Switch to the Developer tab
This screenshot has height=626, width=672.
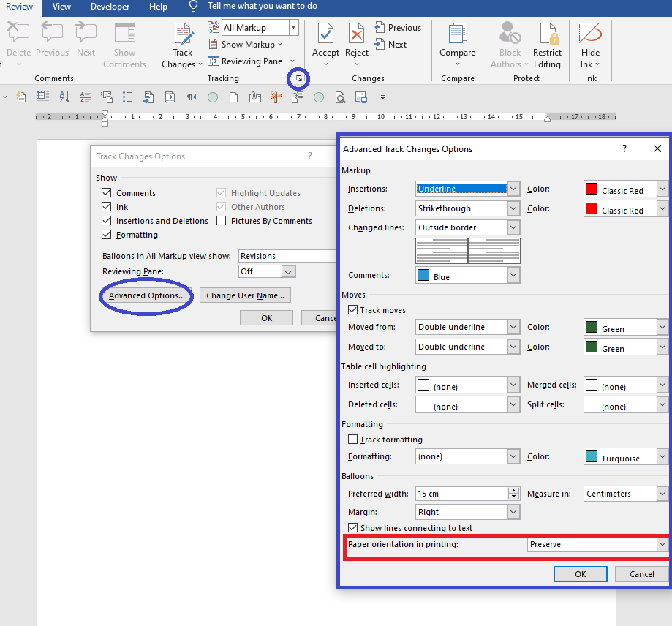tap(110, 7)
